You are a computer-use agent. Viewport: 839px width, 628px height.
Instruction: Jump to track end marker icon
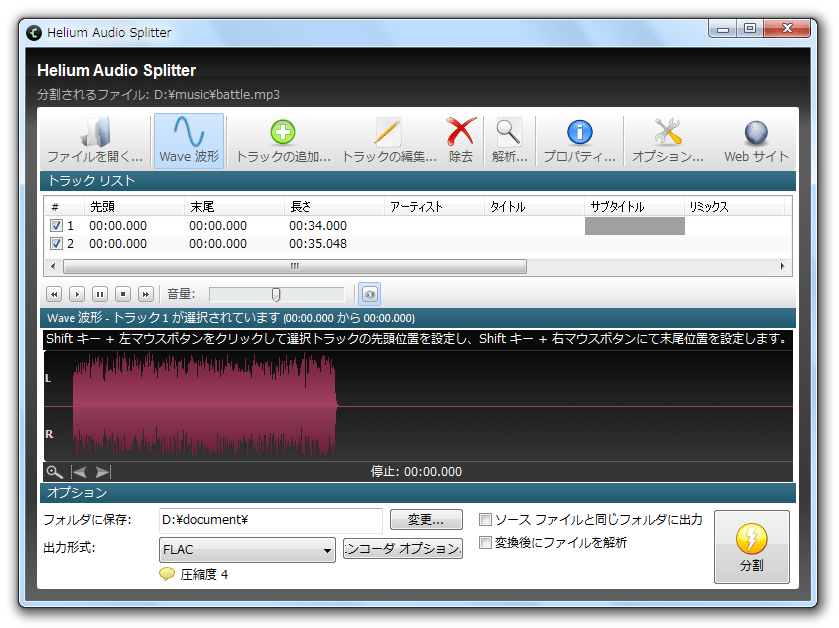point(103,472)
